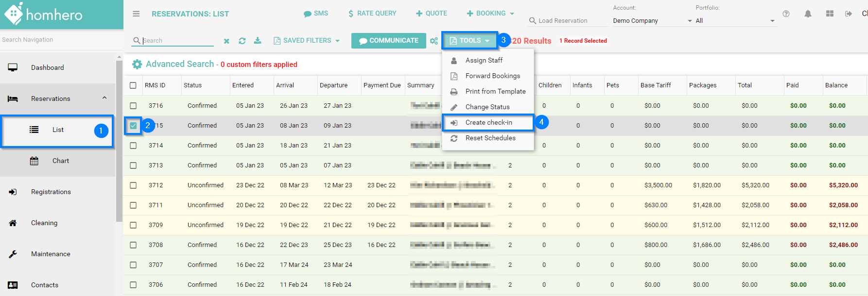Click the refresh icon beside search

tap(242, 41)
